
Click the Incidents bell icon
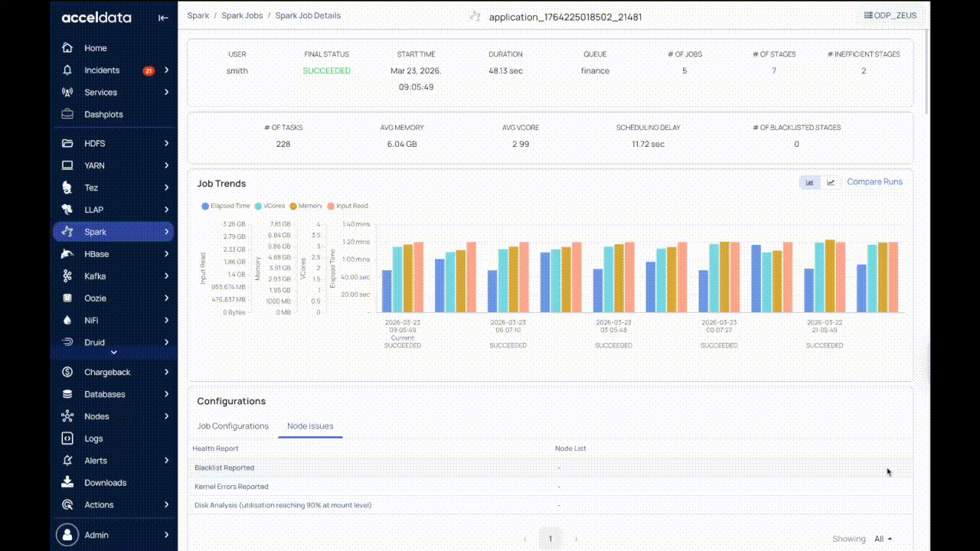point(68,70)
